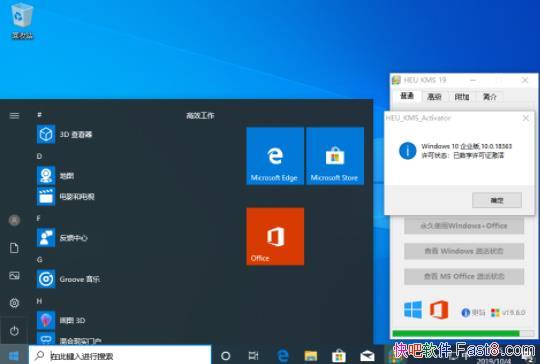
Task: Launch Groove 音乐 from the Start list
Action: (x=69, y=279)
